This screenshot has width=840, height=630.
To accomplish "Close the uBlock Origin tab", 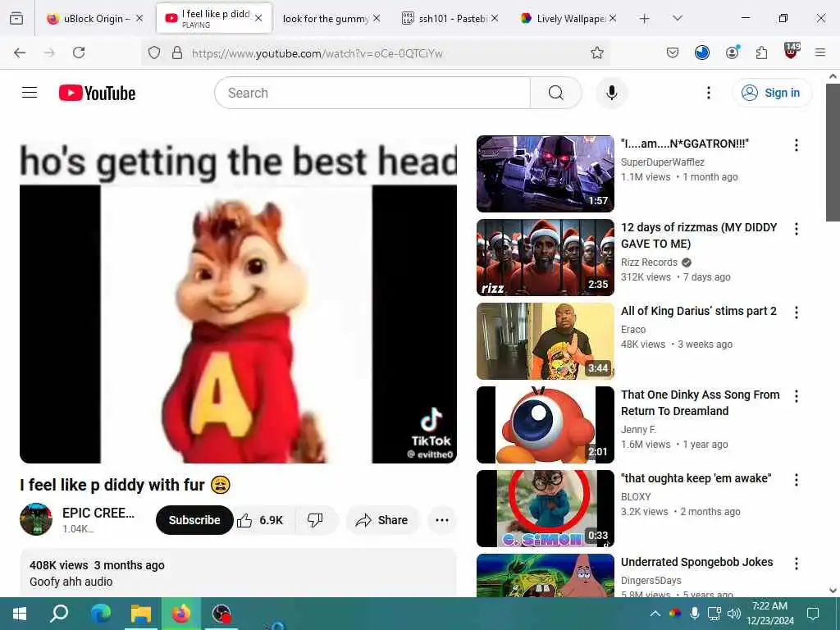I will (139, 18).
